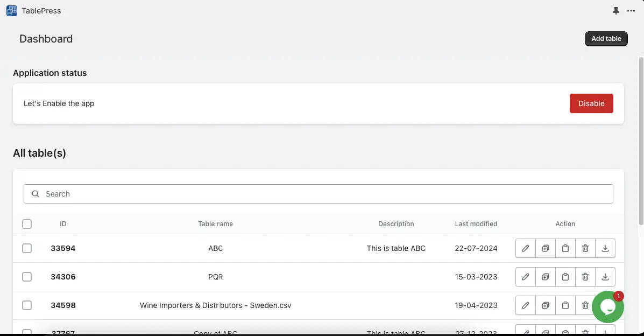Duplicate the ABC table
The height and width of the screenshot is (336, 644).
pos(546,248)
